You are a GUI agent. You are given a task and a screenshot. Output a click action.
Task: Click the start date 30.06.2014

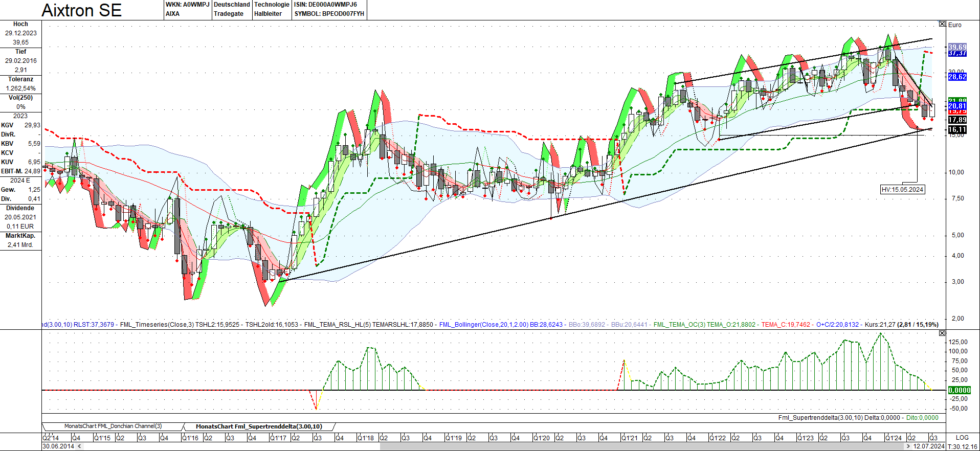[x=58, y=446]
